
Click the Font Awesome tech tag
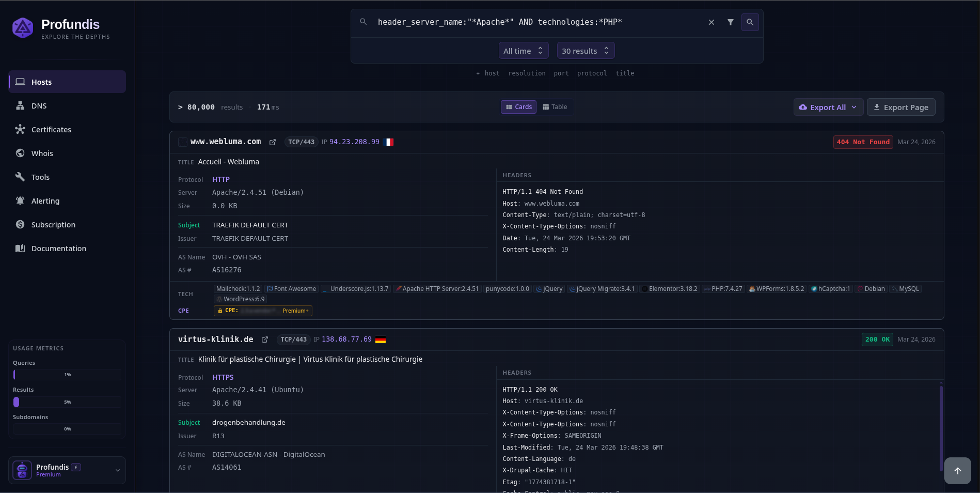pos(291,289)
